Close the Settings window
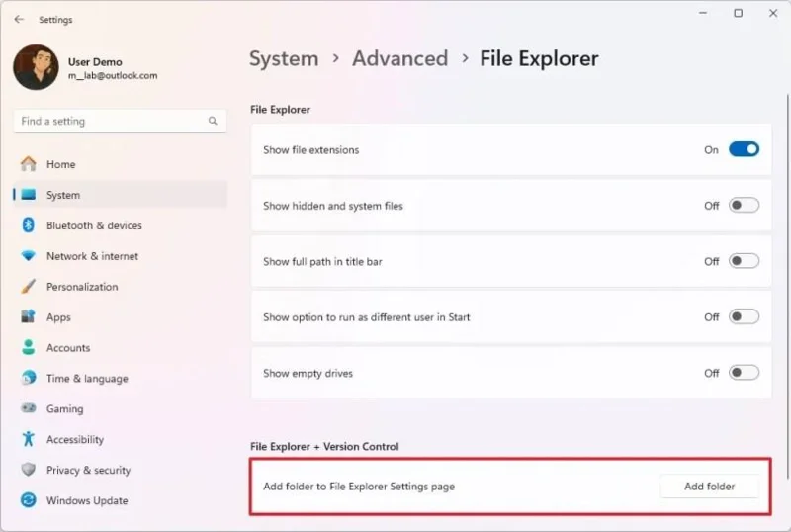Screen dimensions: 791x532 point(773,13)
